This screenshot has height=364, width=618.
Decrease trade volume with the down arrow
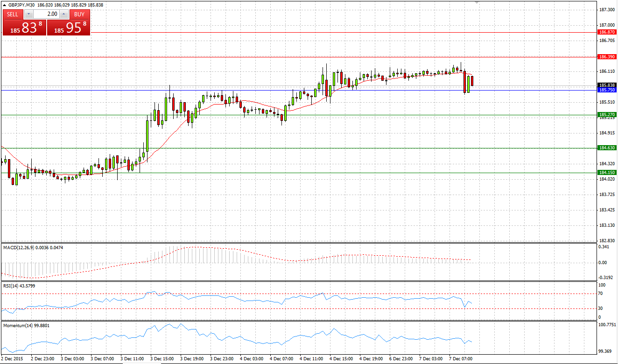click(28, 14)
